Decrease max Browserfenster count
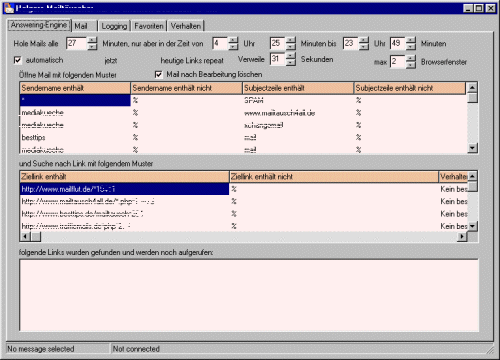 tap(411, 65)
